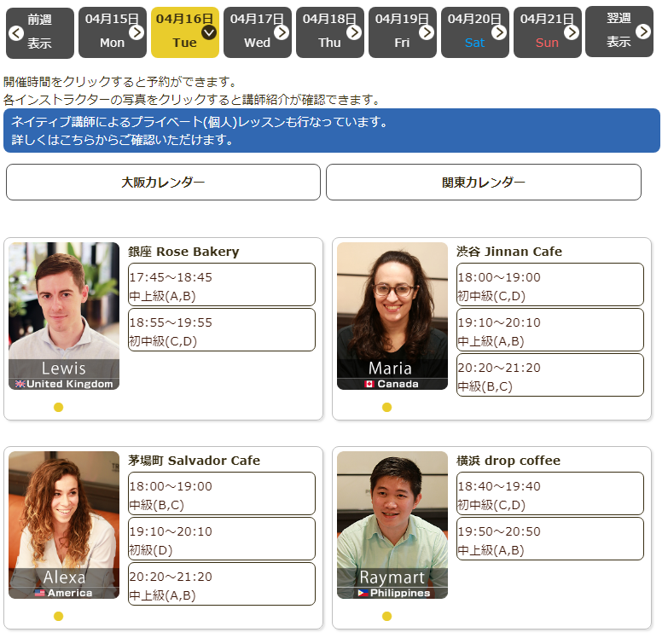Click the arrow icon on 04月17日 Wed
The width and height of the screenshot is (668, 644).
282,32
